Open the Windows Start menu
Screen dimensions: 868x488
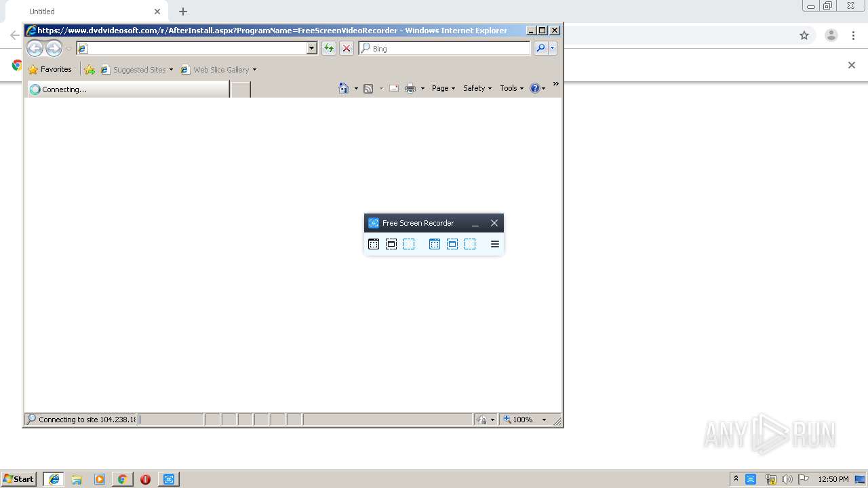(x=18, y=479)
